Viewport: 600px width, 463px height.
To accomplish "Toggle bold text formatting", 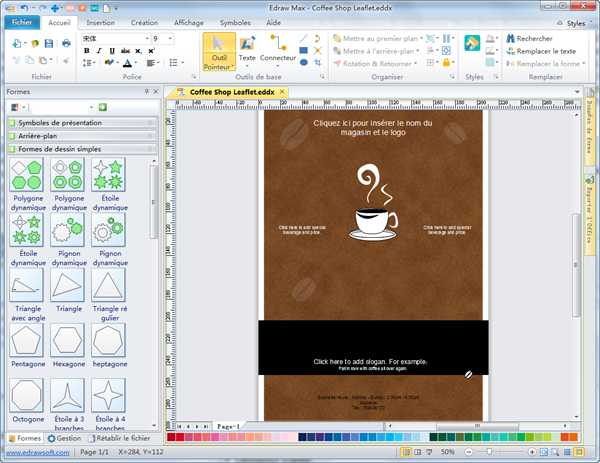I will pos(87,50).
